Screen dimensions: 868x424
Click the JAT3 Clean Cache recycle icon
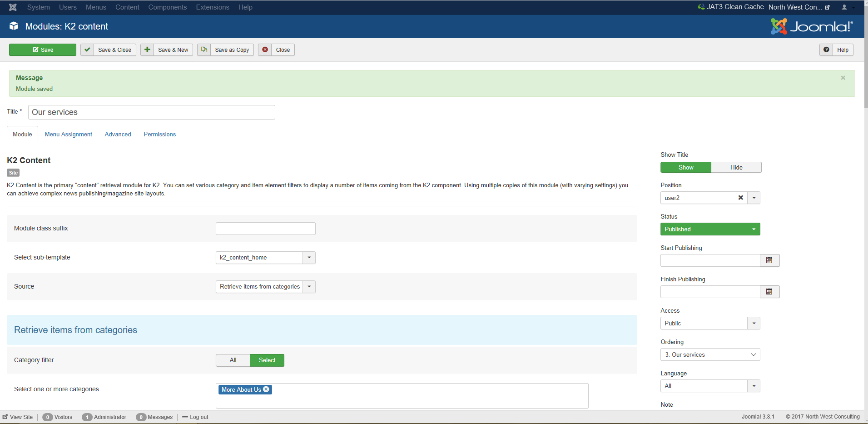[x=701, y=7]
